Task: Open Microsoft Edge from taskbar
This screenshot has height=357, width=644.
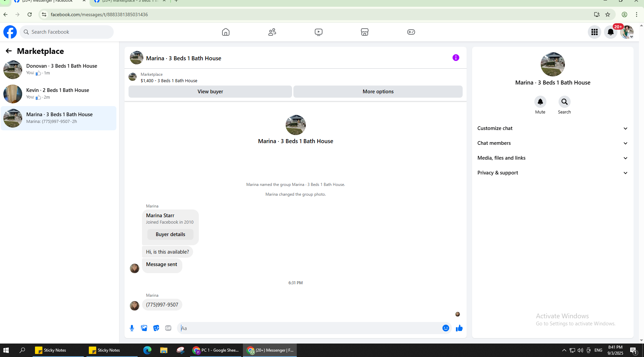Action: (x=147, y=350)
